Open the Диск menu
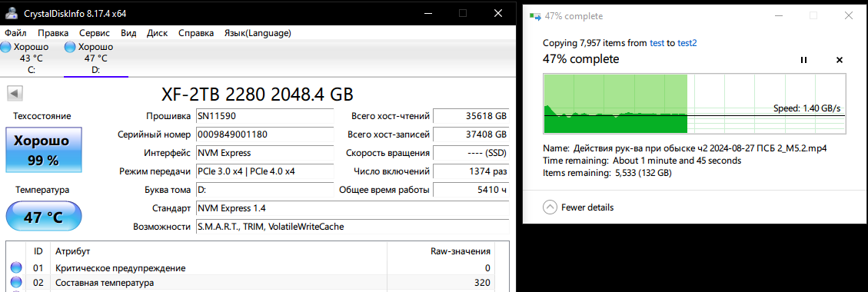Image resolution: width=868 pixels, height=292 pixels. (x=158, y=33)
